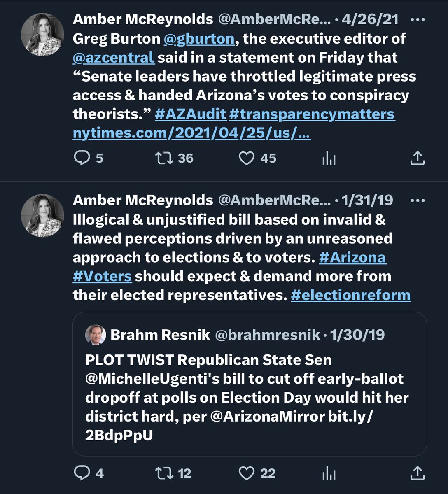The image size is (448, 494).
Task: Share the 1/31/19 tweet
Action: [x=417, y=473]
